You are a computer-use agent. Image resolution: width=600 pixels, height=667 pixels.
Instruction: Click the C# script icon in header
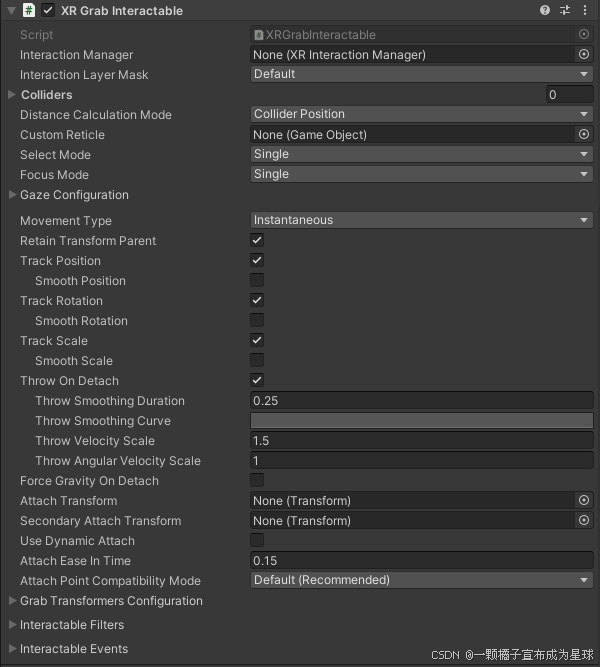pos(29,10)
